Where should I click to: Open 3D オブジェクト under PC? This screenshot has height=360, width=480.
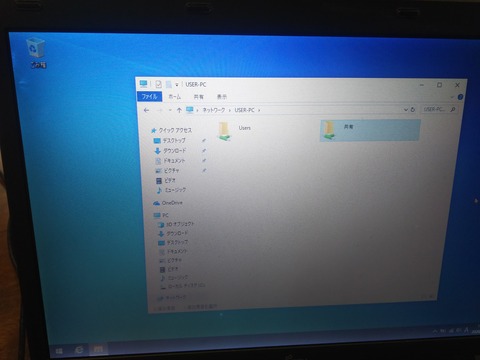pyautogui.click(x=176, y=224)
